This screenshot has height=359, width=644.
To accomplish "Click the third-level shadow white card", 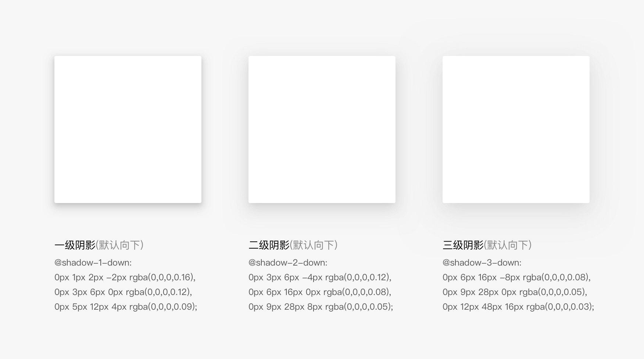I will [x=516, y=129].
